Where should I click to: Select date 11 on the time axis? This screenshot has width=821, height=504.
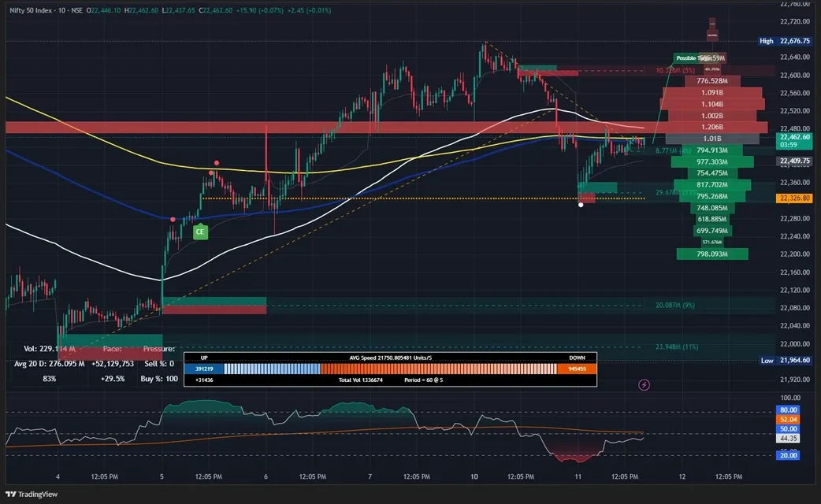578,477
